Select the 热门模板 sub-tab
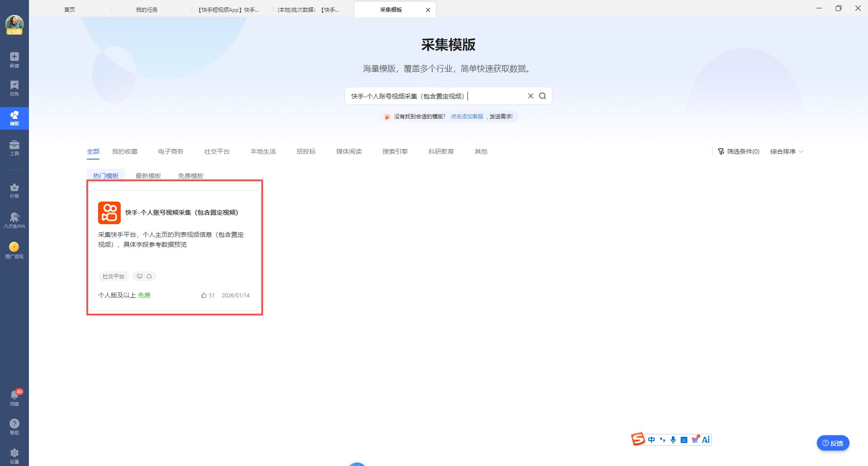This screenshot has width=868, height=466. point(106,175)
